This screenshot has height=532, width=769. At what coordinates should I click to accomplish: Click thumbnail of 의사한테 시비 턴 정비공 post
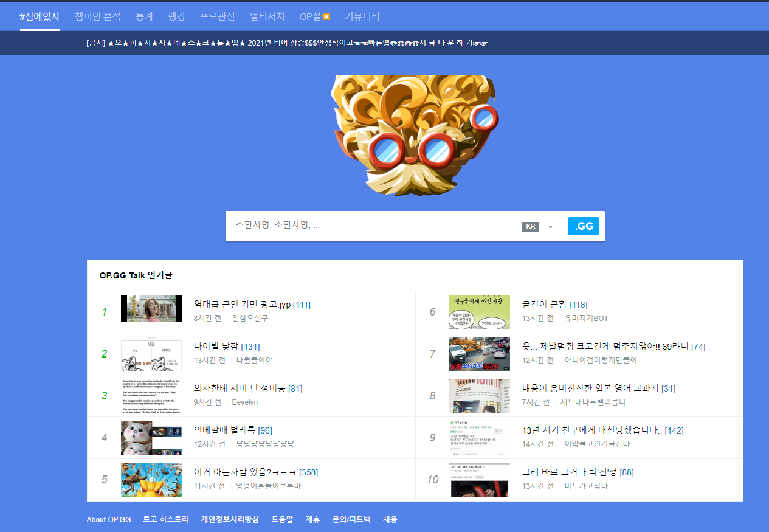click(151, 395)
